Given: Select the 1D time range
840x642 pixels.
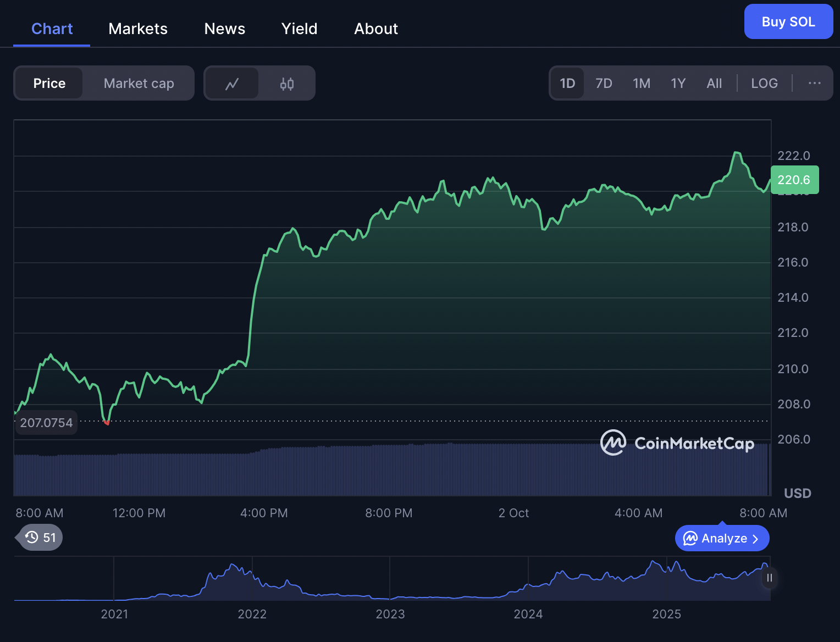Looking at the screenshot, I should coord(567,83).
